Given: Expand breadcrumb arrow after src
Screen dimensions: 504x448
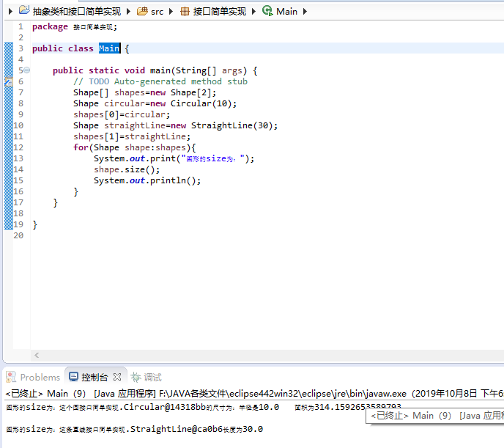Looking at the screenshot, I should [x=171, y=12].
